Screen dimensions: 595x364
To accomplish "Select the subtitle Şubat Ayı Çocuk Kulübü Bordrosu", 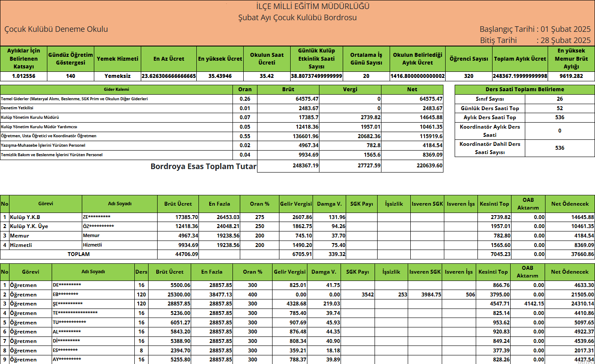I will pyautogui.click(x=297, y=18).
